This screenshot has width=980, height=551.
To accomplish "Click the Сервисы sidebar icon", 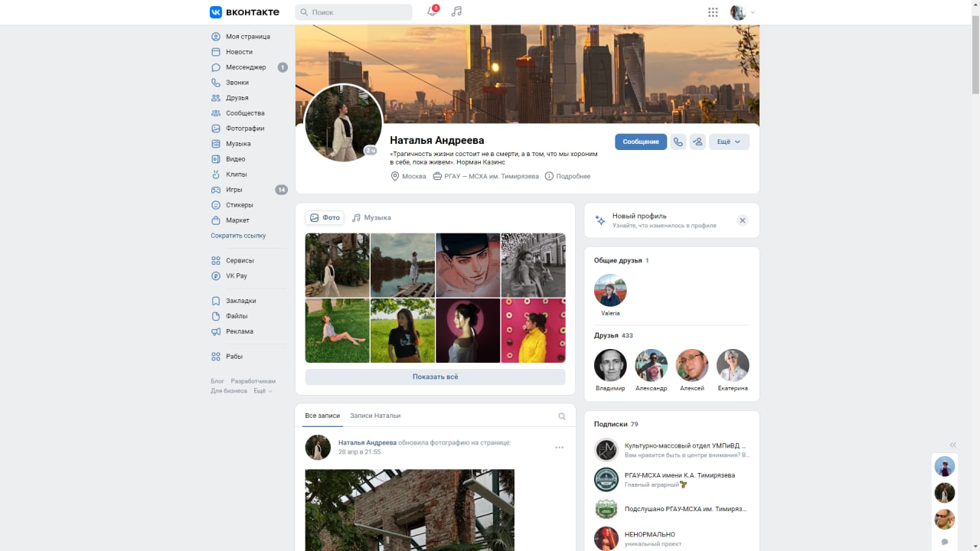I will [x=216, y=261].
